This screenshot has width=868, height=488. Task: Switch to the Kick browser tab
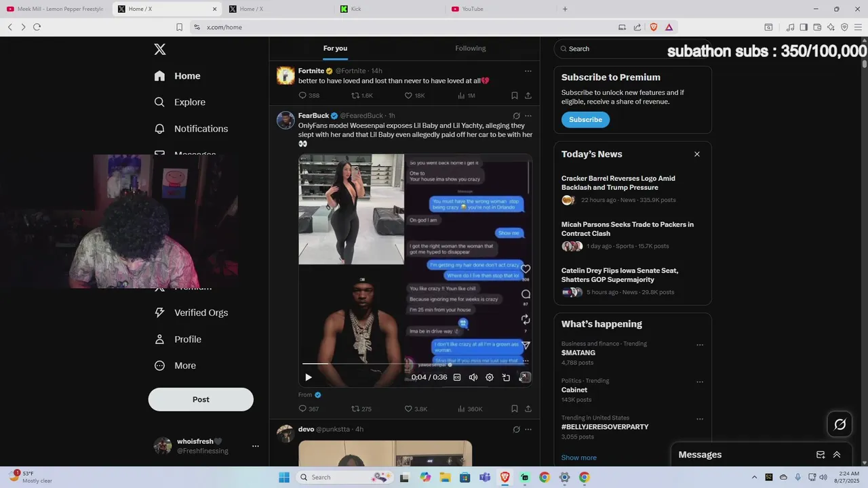click(x=389, y=9)
